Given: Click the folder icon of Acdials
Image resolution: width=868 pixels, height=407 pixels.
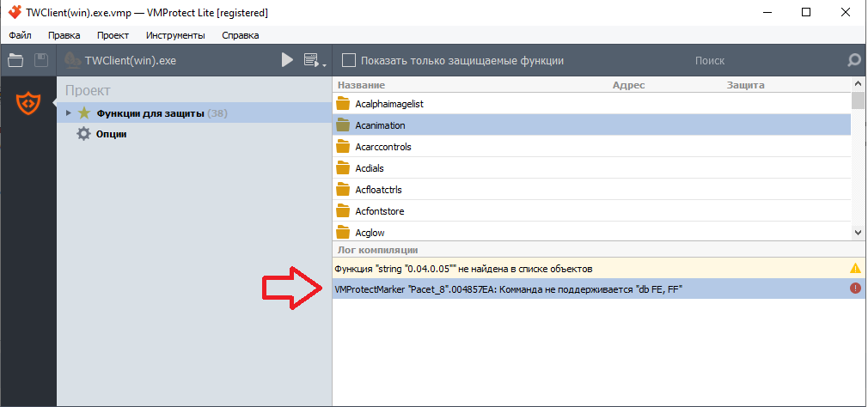Looking at the screenshot, I should 344,168.
